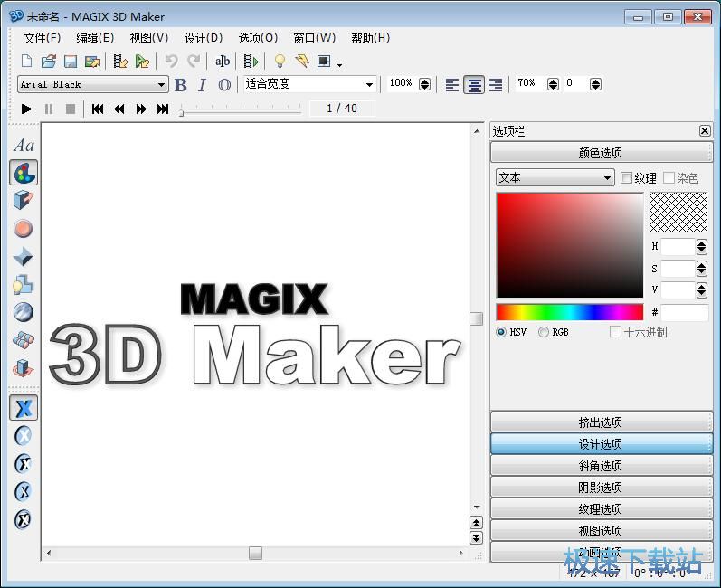Click the animation preview filmstrip icon

coord(251,61)
